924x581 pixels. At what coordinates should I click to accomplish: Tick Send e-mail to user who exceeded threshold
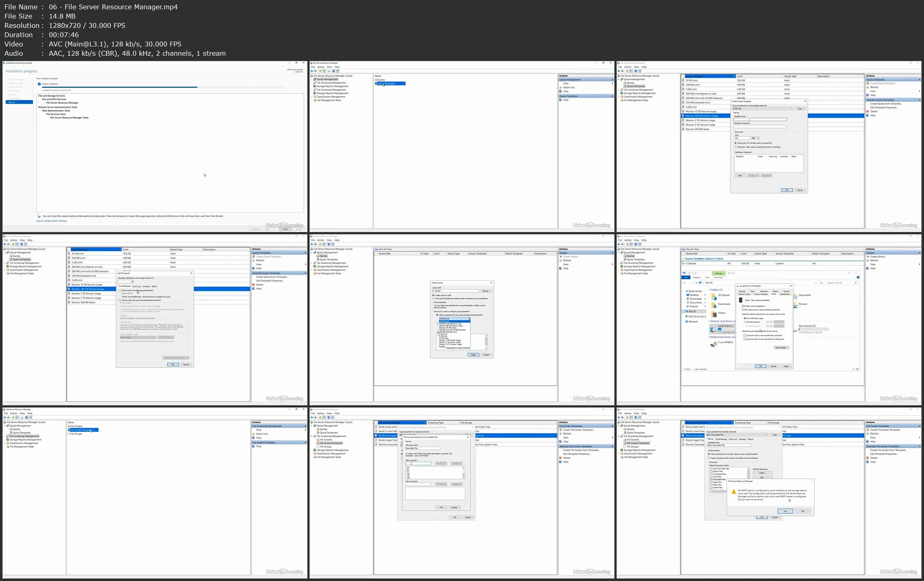pos(120,300)
